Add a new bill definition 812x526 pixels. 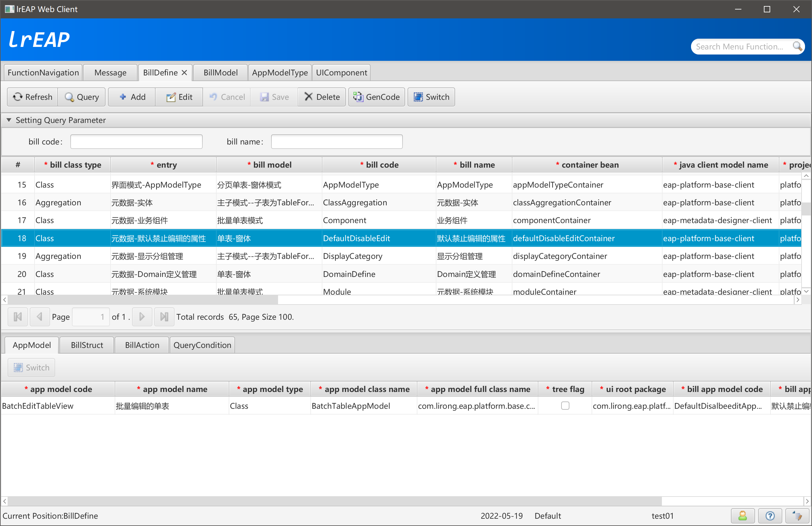pos(132,97)
